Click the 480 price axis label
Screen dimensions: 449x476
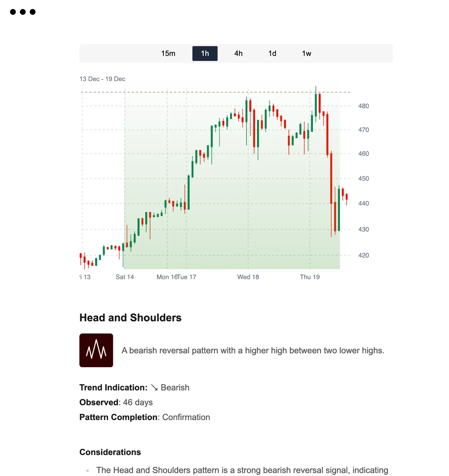pos(364,106)
